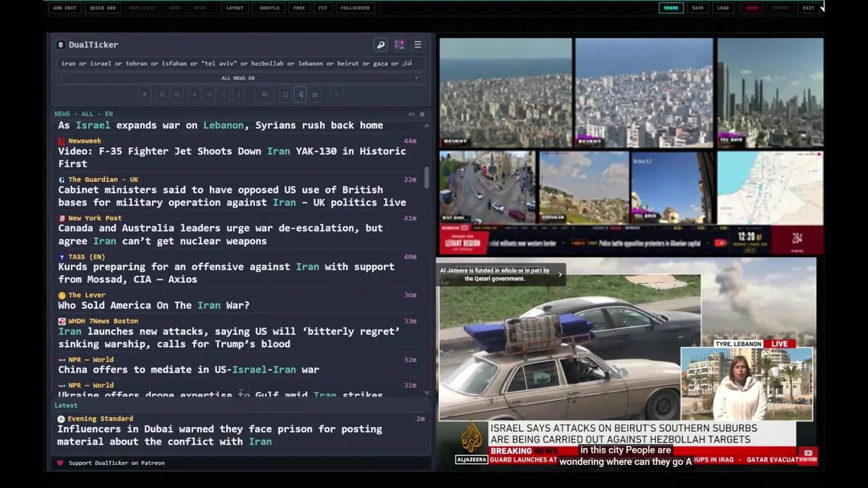Click the bookmark icon in ticker toolbar
The height and width of the screenshot is (488, 868).
coord(285,95)
